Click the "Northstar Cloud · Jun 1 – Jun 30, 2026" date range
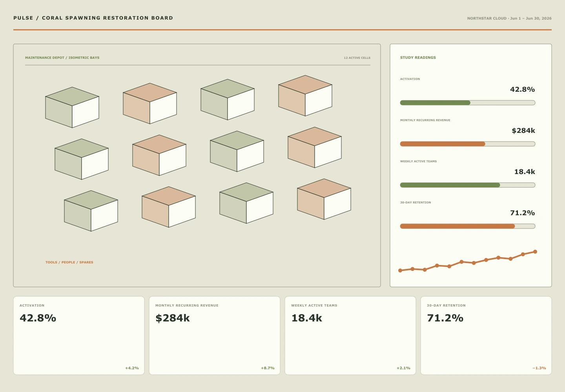The height and width of the screenshot is (392, 565). coord(509,18)
